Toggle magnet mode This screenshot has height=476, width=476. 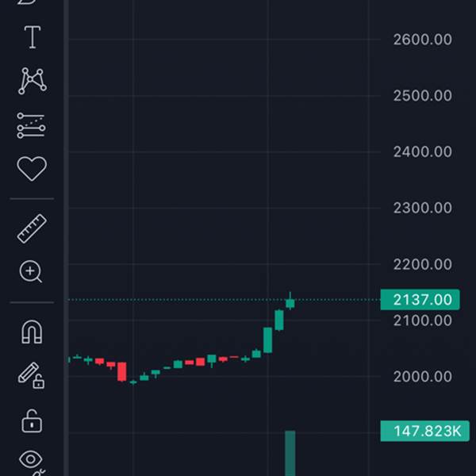(32, 332)
